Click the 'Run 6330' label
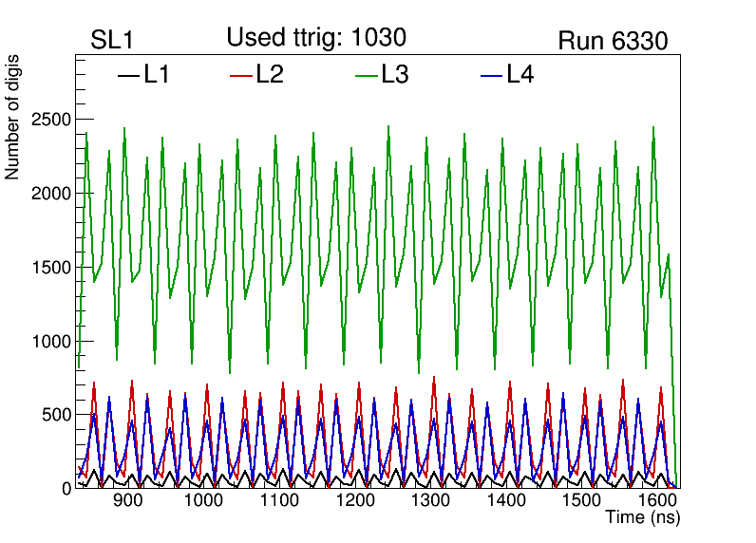Image resolution: width=756 pixels, height=543 pixels. (x=613, y=41)
